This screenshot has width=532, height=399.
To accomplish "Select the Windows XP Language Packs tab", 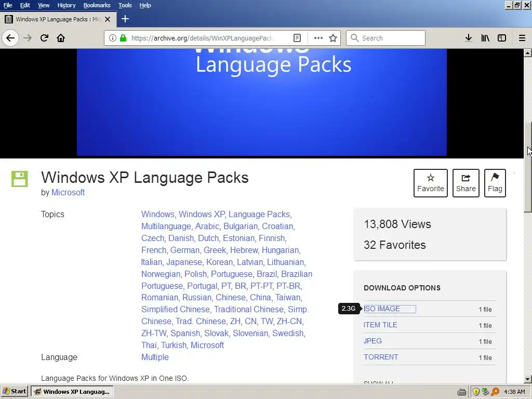I will (58, 19).
